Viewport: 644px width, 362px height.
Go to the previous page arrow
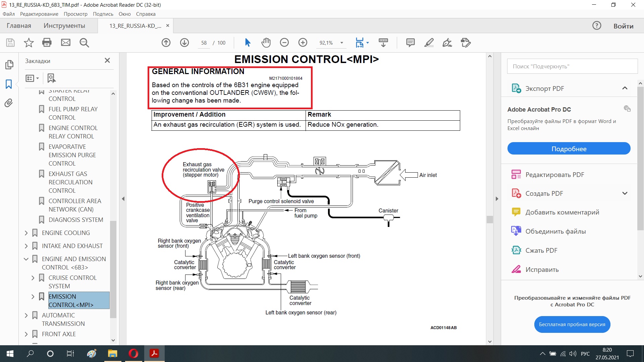(x=166, y=43)
